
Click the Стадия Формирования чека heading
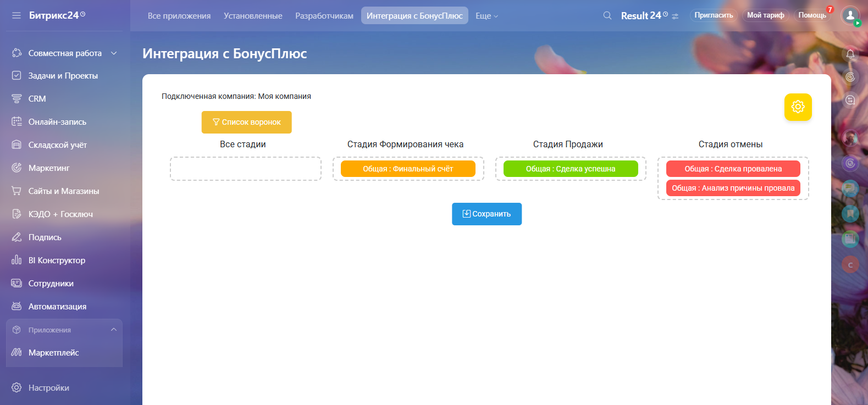[x=405, y=144]
